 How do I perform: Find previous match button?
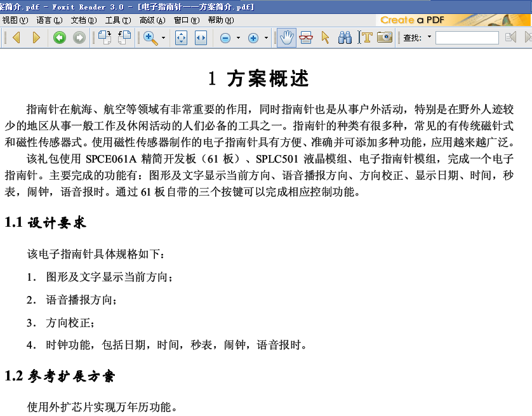[510, 37]
